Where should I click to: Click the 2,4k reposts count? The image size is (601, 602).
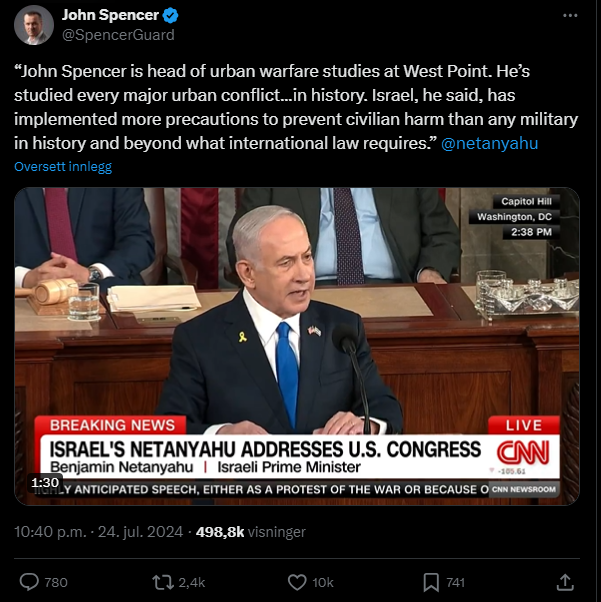pyautogui.click(x=192, y=583)
